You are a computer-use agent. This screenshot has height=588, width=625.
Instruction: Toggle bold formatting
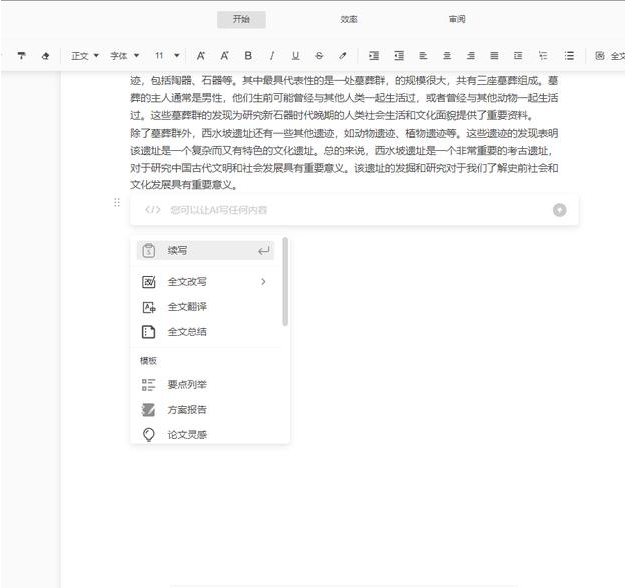(248, 56)
